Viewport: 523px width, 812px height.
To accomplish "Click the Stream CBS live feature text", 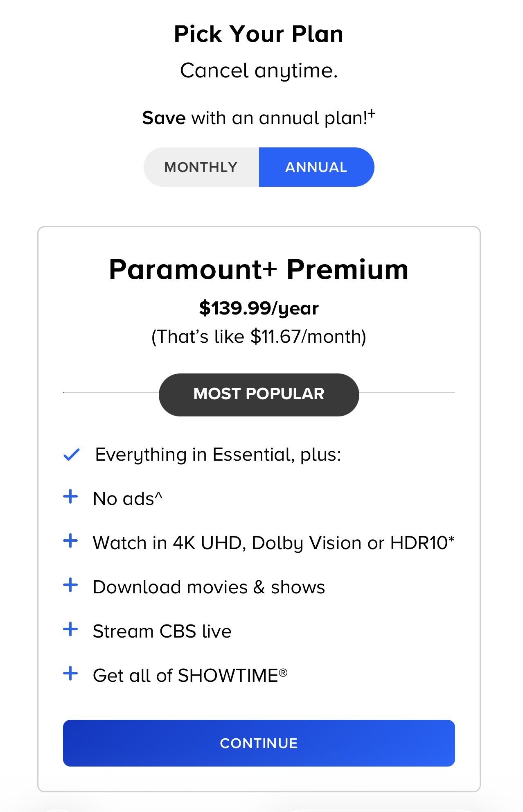I will [x=162, y=631].
